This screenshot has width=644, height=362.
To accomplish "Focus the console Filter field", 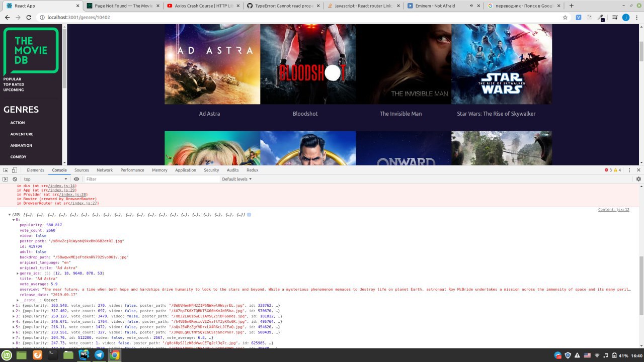I will pos(151,179).
